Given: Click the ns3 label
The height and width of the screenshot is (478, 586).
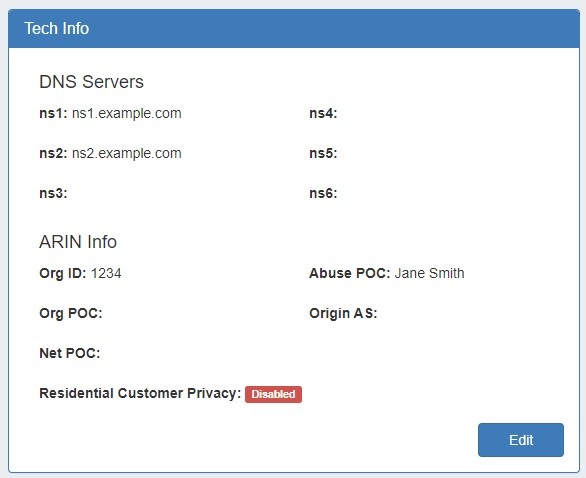Looking at the screenshot, I should click(x=53, y=193).
